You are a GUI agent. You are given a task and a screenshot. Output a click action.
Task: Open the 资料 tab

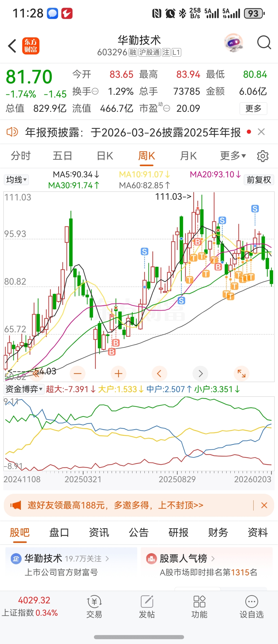258,532
